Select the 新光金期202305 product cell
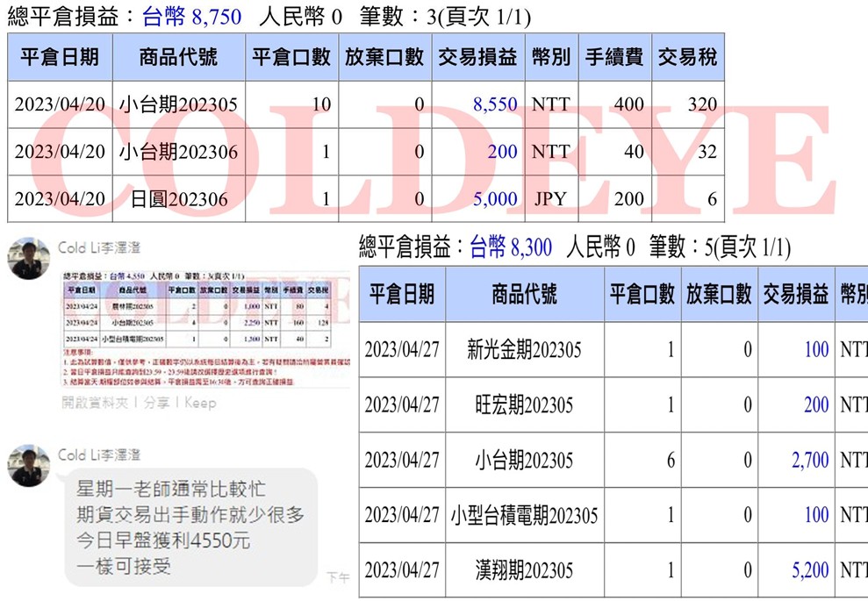 (x=524, y=350)
